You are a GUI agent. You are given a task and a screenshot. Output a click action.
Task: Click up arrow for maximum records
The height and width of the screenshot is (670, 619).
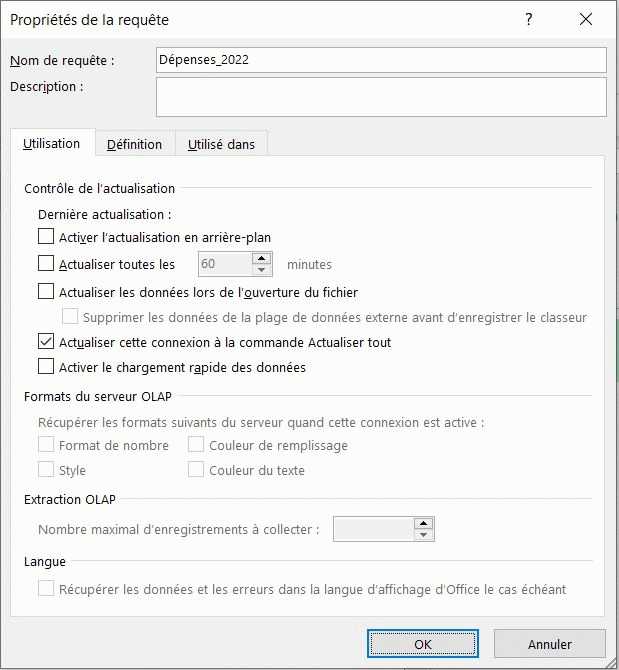pos(424,523)
